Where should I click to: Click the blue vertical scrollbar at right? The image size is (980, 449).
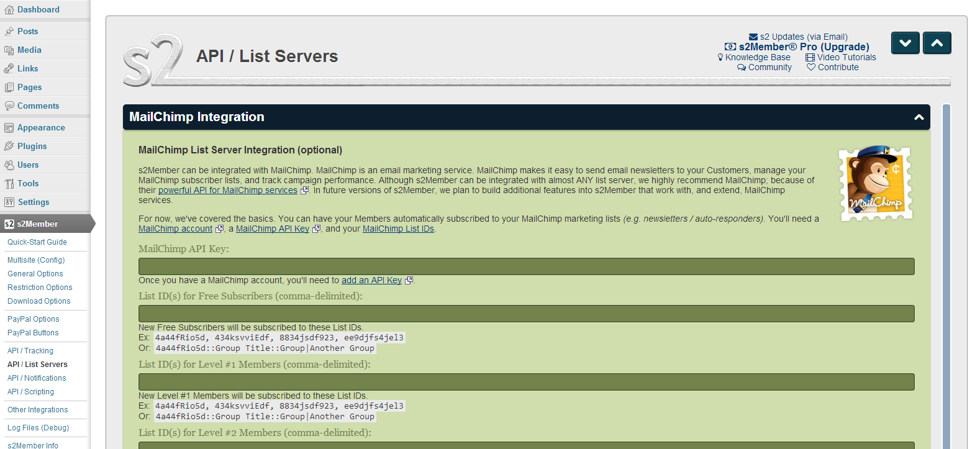coord(946,276)
